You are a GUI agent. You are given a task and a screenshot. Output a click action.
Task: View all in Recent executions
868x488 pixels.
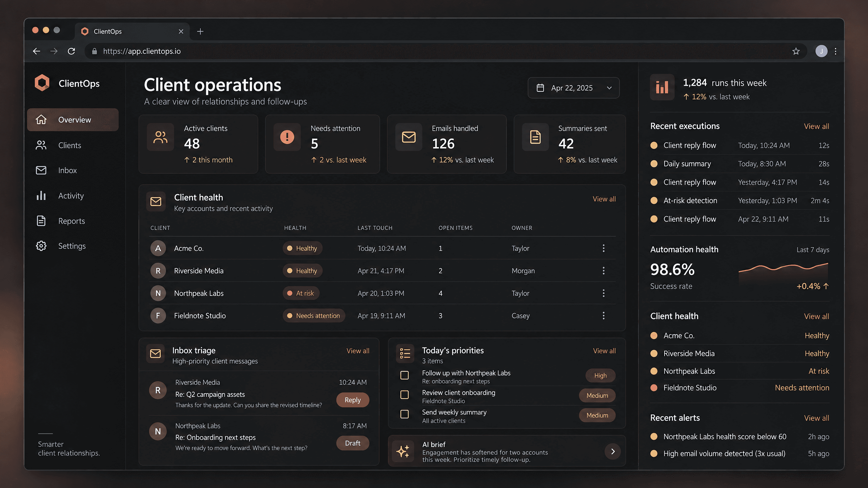(816, 126)
